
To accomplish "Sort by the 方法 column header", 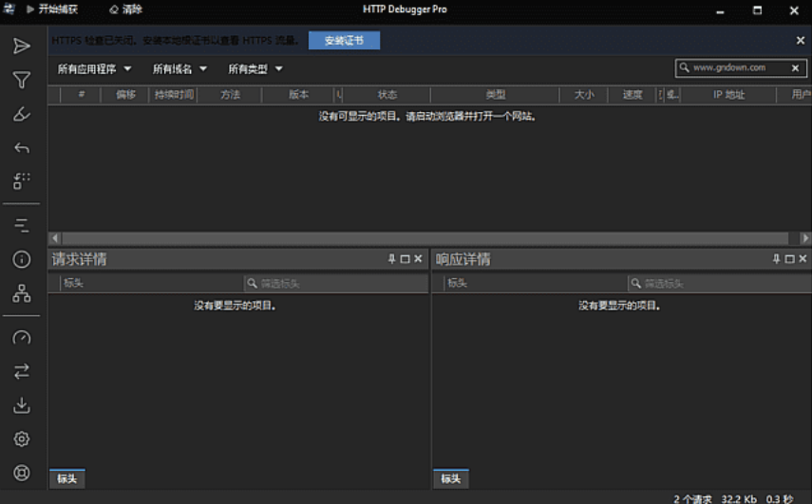I will point(230,95).
